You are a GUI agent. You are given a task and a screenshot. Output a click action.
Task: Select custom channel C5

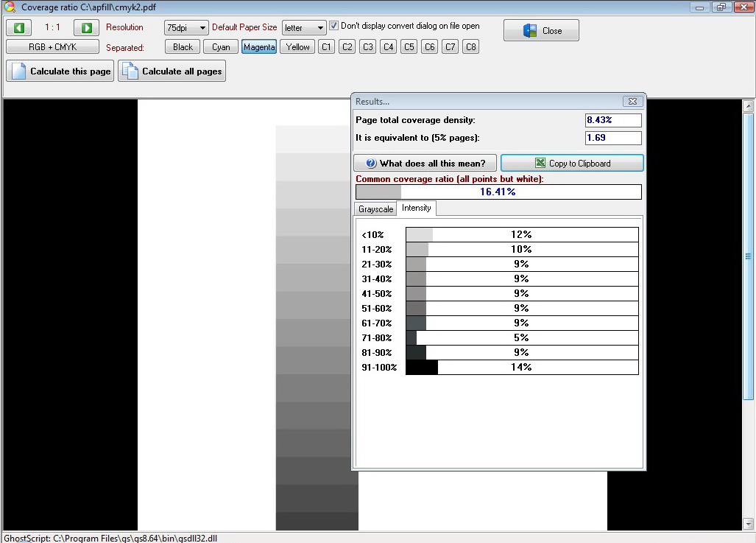pyautogui.click(x=409, y=47)
